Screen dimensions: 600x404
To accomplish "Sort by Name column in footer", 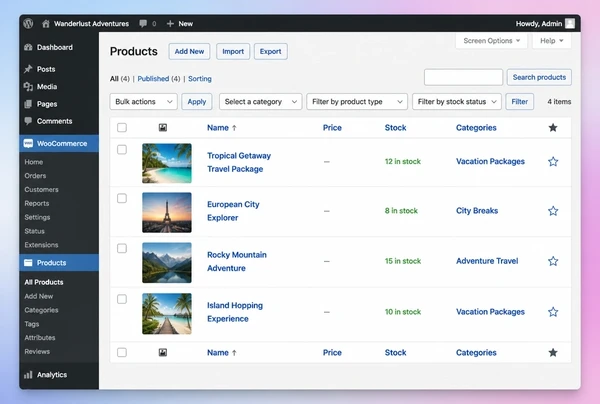I will (222, 353).
